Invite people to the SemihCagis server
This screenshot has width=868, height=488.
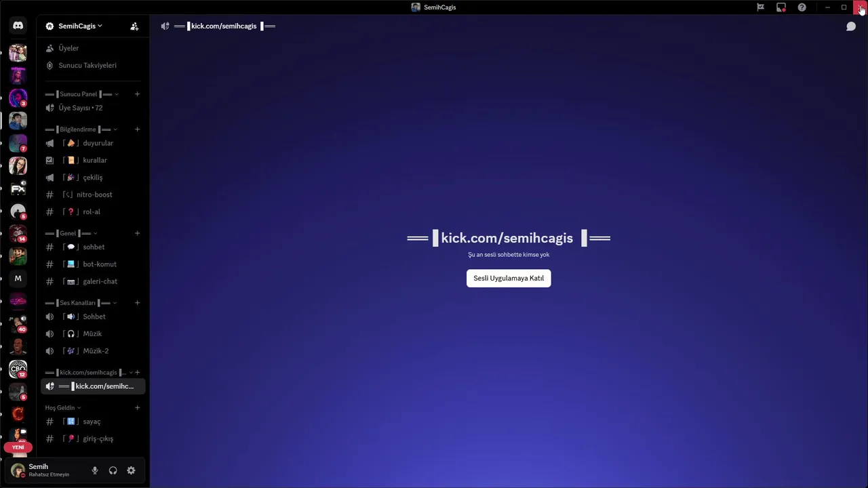pos(134,26)
